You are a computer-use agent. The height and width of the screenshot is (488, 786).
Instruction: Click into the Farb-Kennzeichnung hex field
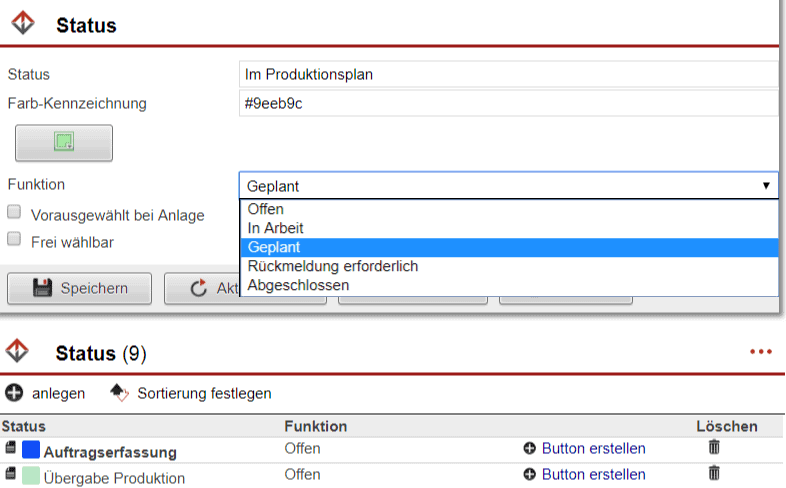point(508,103)
